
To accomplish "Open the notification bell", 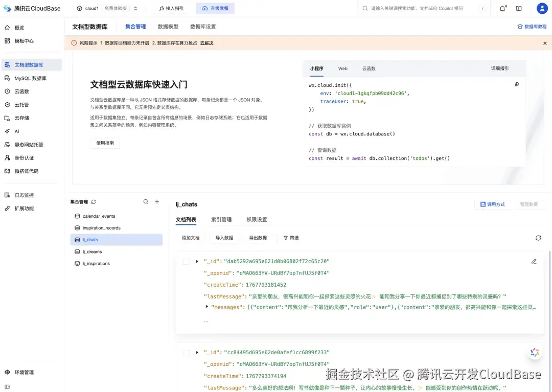I will [502, 8].
